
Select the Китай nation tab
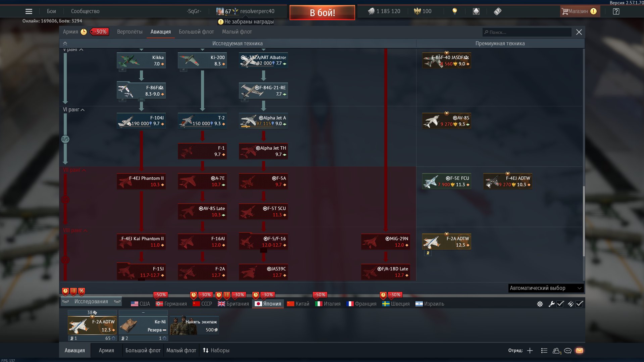pyautogui.click(x=298, y=304)
